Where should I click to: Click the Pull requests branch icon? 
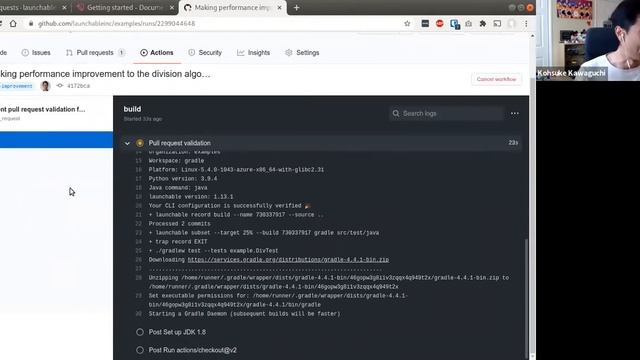(x=69, y=53)
